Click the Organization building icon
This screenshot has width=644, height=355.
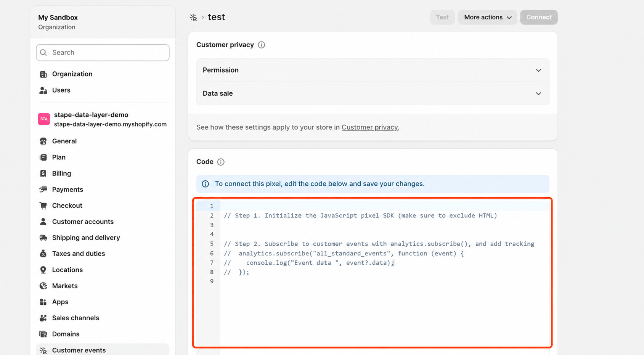coord(43,74)
